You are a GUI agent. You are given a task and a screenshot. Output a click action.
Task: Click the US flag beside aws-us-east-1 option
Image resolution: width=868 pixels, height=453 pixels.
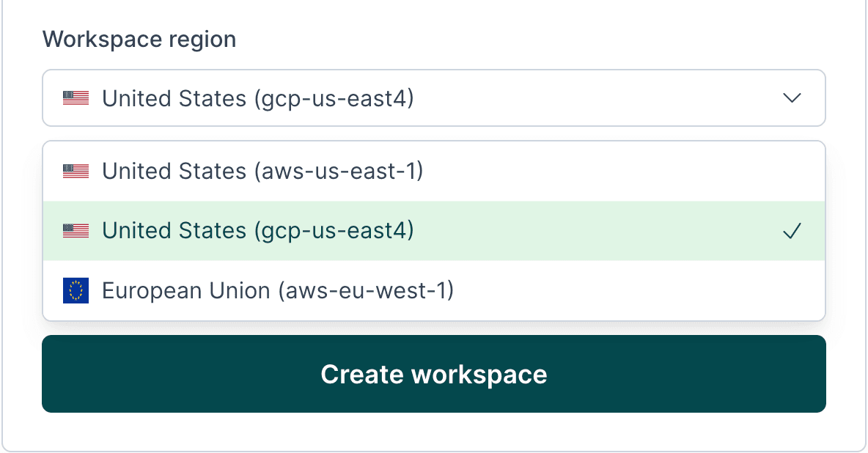pyautogui.click(x=76, y=172)
